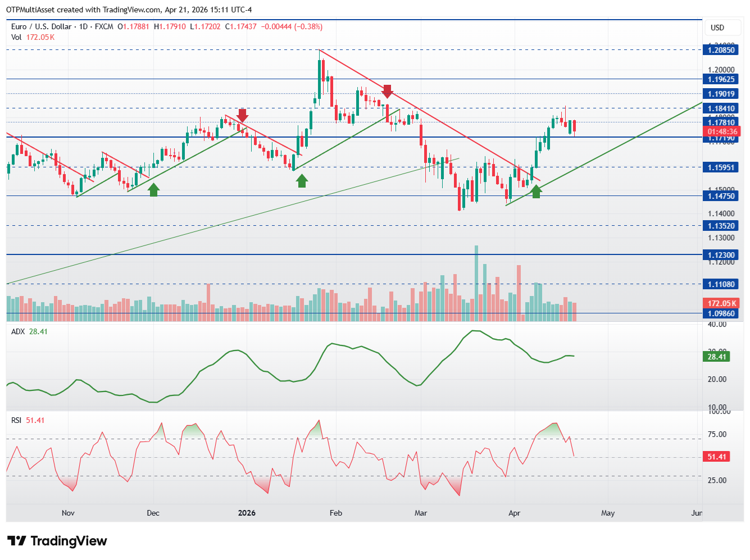Click the RSI indicator legend name
Image resolution: width=750 pixels, height=560 pixels.
(x=16, y=420)
